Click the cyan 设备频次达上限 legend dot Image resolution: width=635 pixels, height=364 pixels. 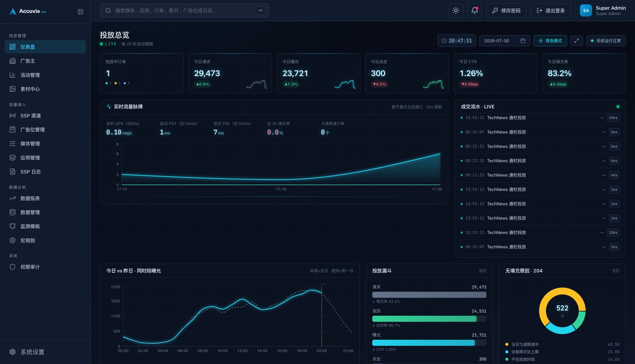point(507,352)
